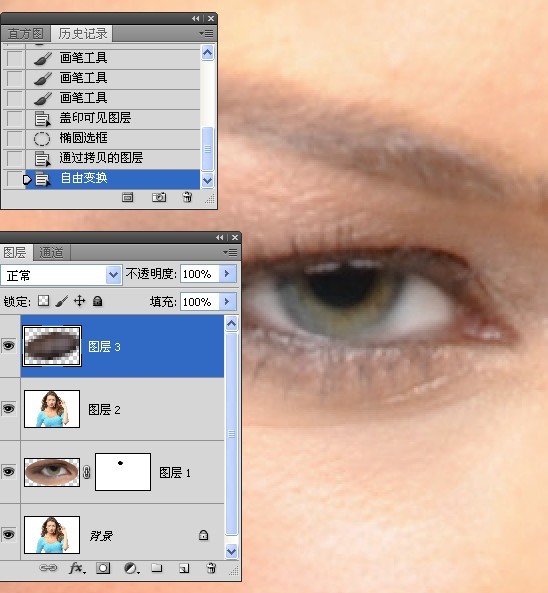The width and height of the screenshot is (548, 593).
Task: Add layer style fx button
Action: point(77,568)
